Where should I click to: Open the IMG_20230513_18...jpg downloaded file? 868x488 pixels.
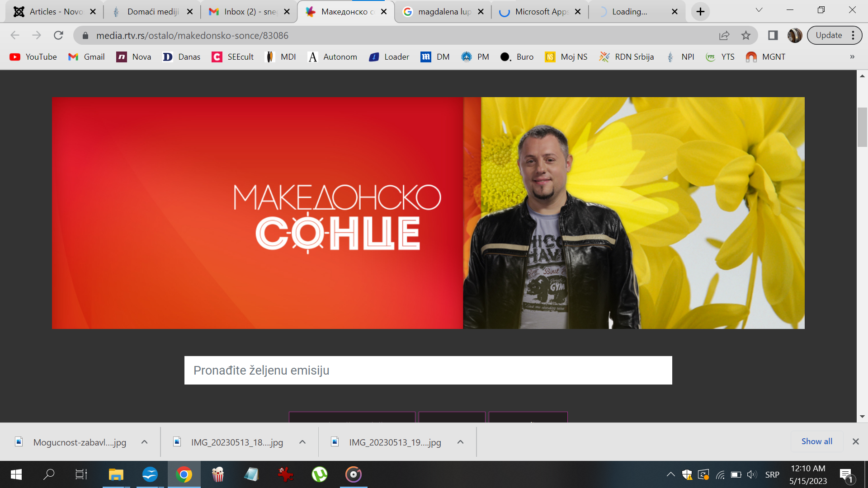[229, 442]
